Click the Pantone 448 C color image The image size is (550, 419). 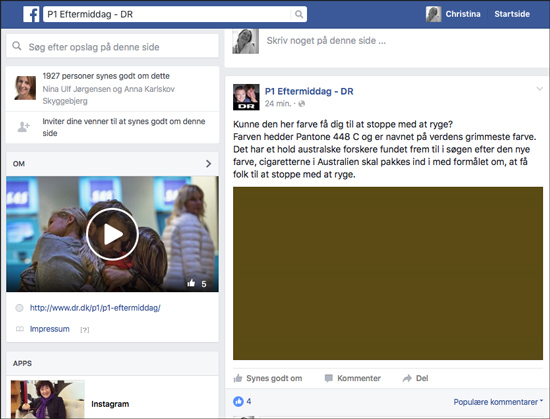(x=388, y=273)
